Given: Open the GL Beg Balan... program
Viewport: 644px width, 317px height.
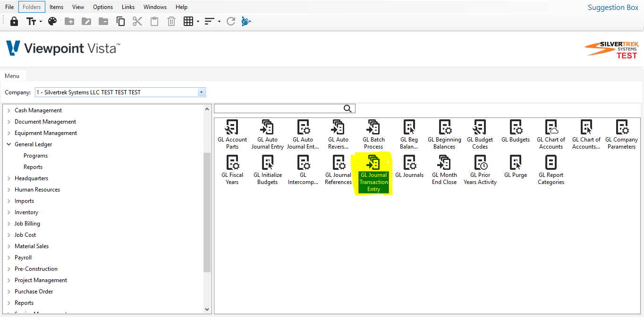Looking at the screenshot, I should point(409,134).
